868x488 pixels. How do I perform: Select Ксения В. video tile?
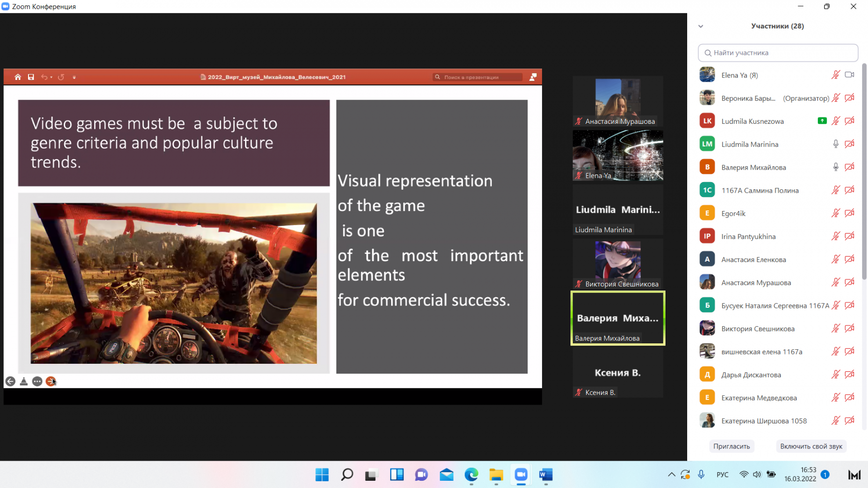tap(618, 372)
